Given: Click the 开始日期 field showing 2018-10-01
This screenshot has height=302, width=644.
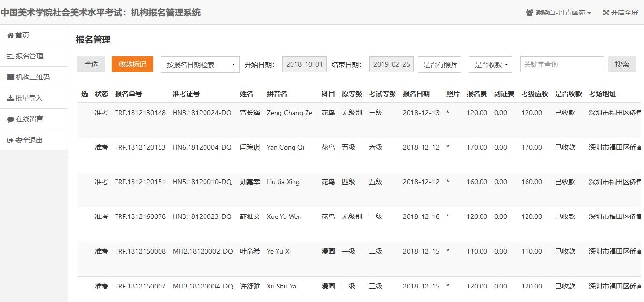Looking at the screenshot, I should tap(305, 64).
